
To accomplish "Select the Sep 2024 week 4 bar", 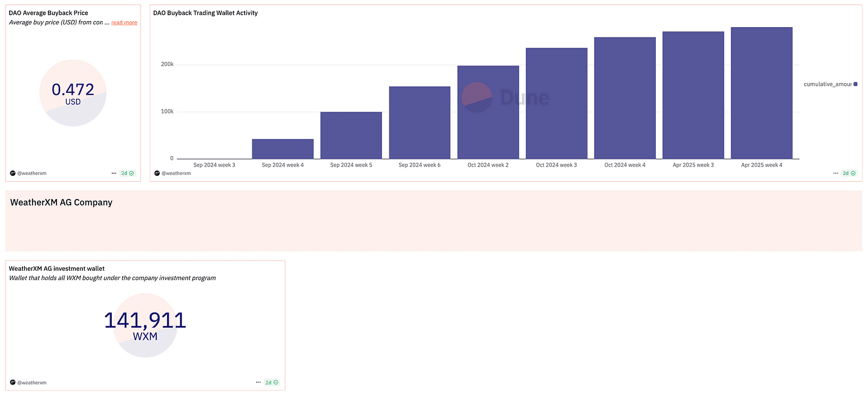I will point(283,149).
